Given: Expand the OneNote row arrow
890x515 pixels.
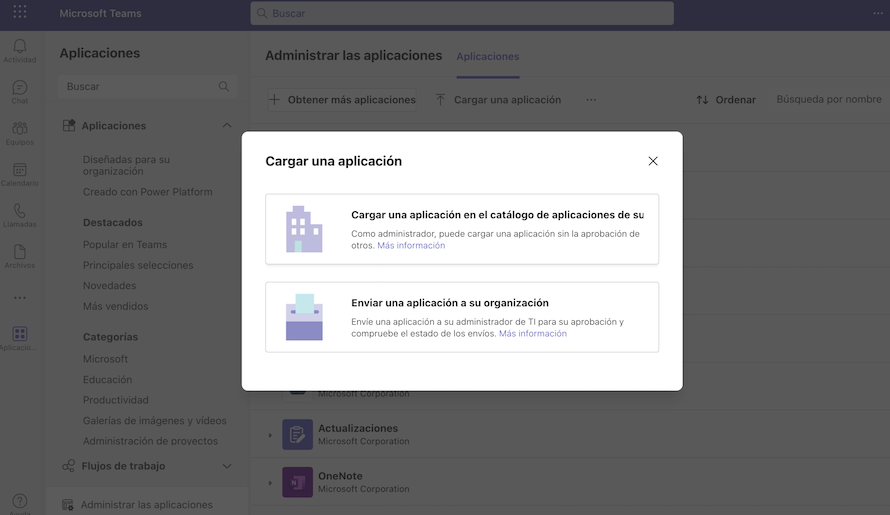Looking at the screenshot, I should [270, 483].
